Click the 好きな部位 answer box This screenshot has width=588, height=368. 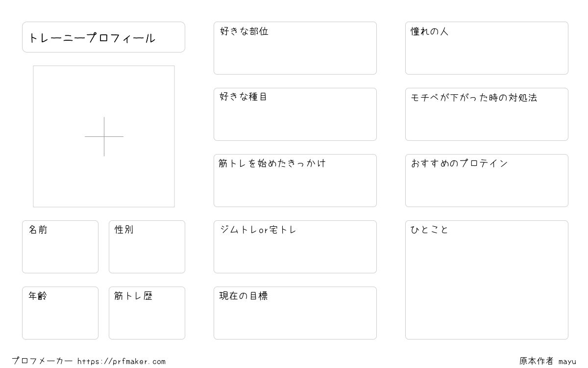(x=295, y=48)
